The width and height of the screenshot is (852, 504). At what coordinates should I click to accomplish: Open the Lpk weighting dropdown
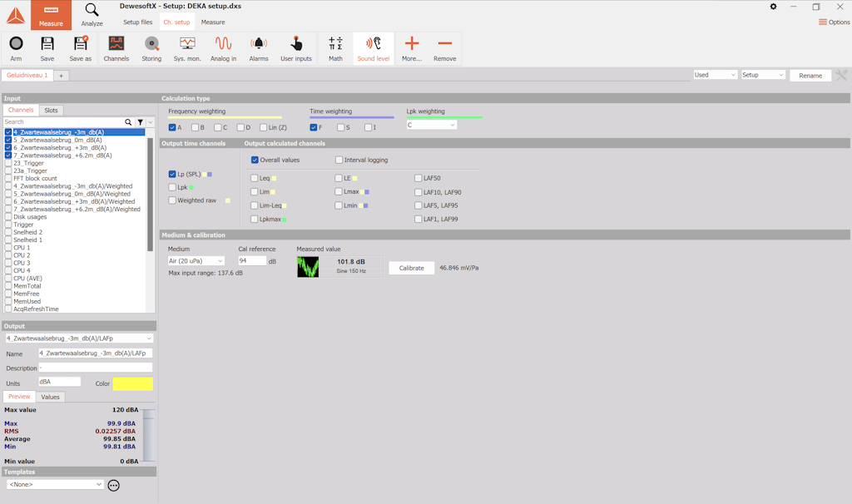click(x=432, y=125)
